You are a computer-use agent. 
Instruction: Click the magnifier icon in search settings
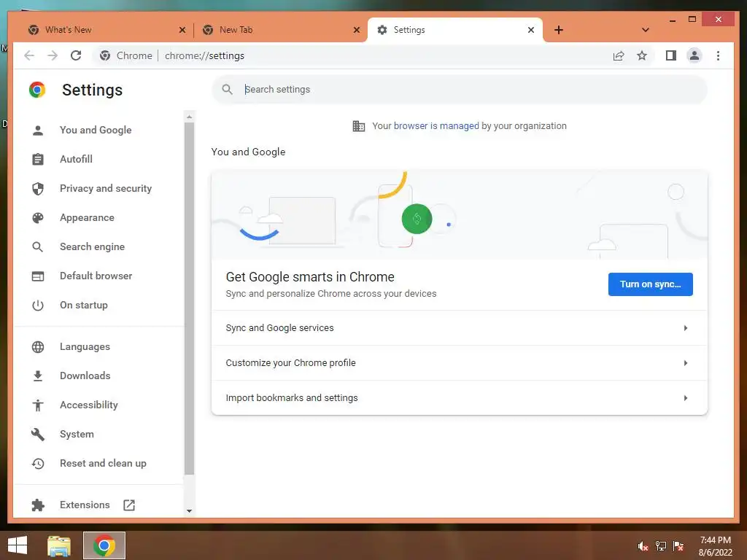tap(228, 90)
